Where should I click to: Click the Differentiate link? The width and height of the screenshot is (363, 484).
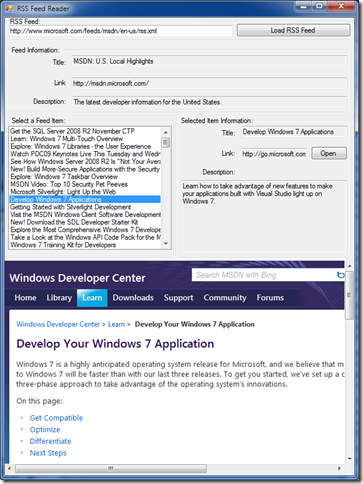50,441
